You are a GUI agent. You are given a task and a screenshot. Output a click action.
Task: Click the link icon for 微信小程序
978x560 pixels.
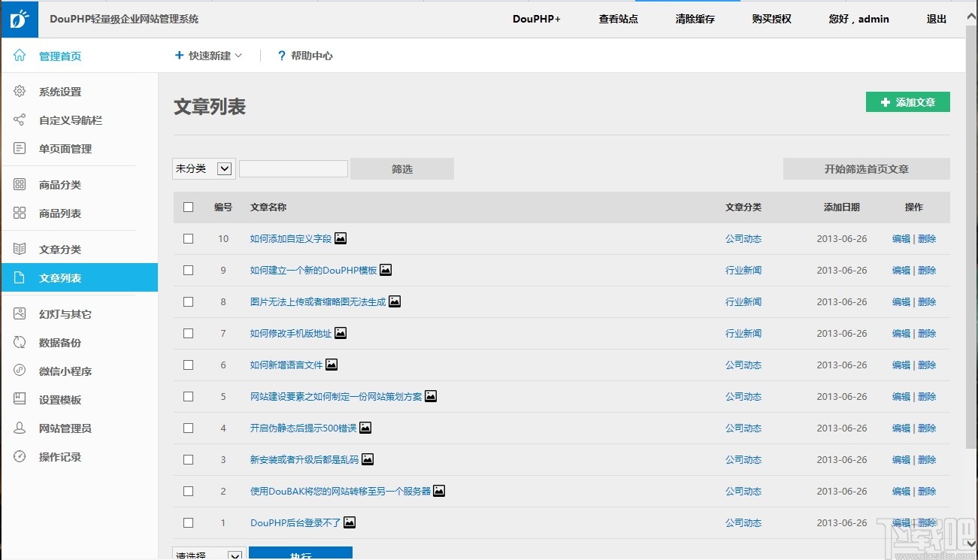coord(20,371)
